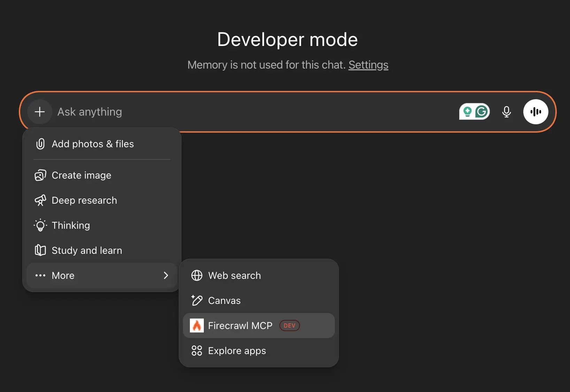Select Deep research option
Image resolution: width=570 pixels, height=392 pixels.
coord(102,200)
